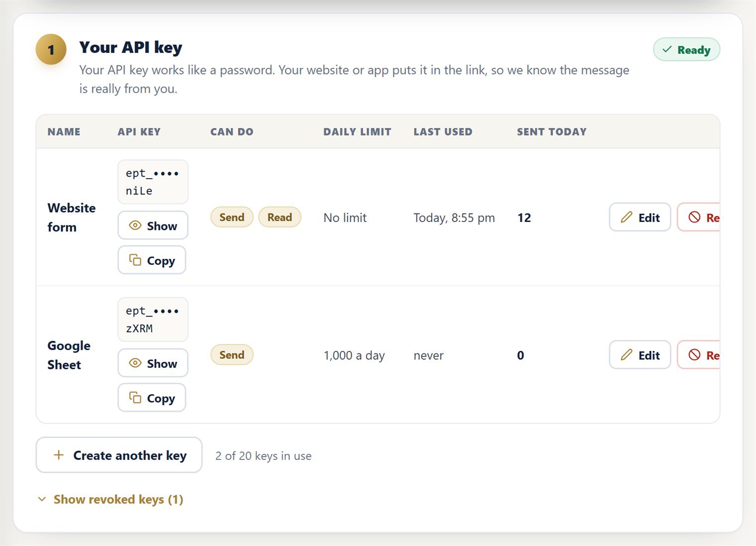
Task: Click the Website form key name
Action: pos(72,218)
